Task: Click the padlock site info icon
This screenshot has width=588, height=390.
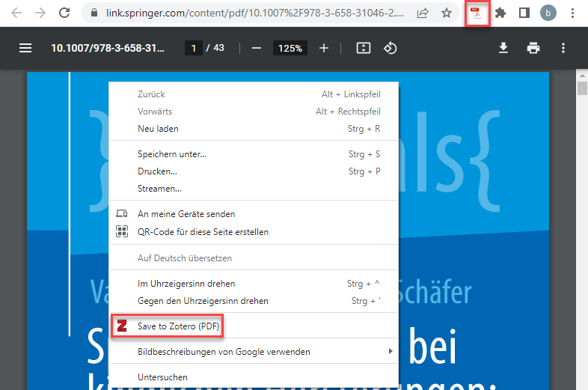Action: (94, 13)
